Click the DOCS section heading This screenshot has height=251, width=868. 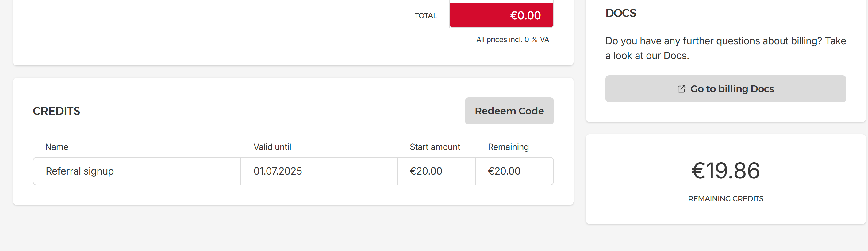click(x=621, y=13)
